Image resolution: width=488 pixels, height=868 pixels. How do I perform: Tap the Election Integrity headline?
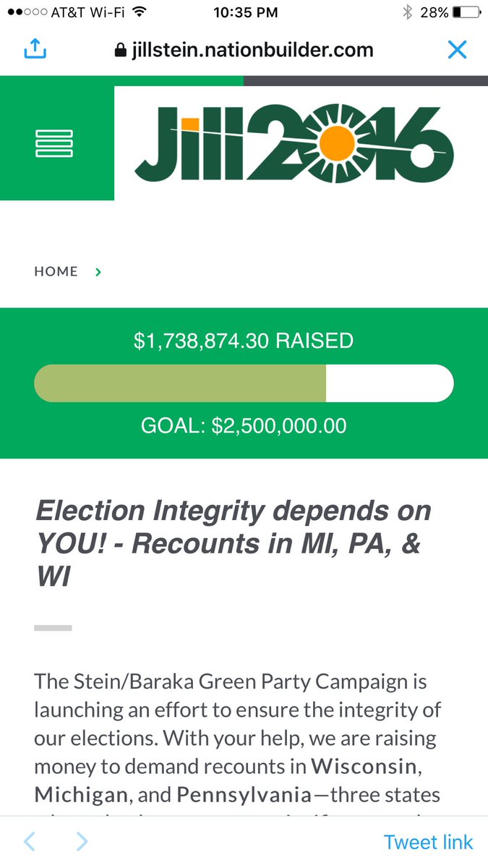233,544
